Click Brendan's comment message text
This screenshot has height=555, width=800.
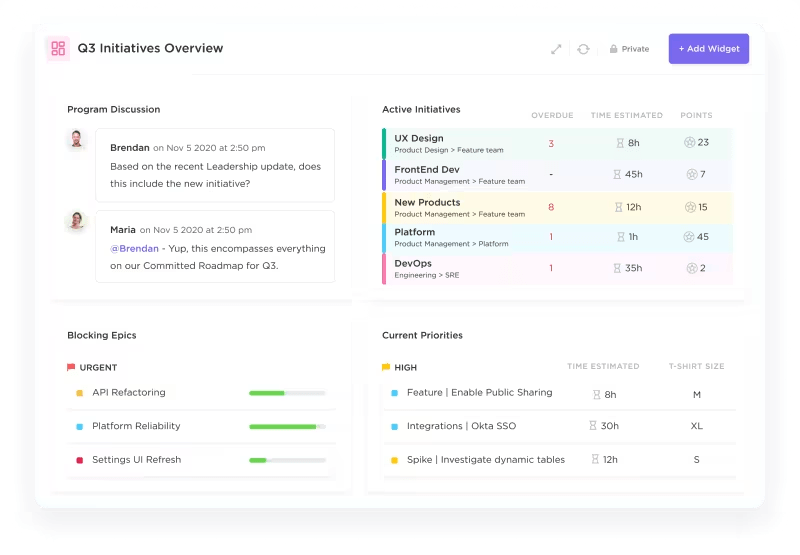tap(215, 175)
